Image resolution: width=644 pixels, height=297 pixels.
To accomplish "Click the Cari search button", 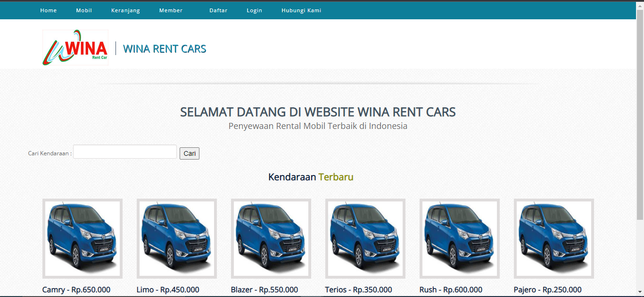I will point(190,153).
